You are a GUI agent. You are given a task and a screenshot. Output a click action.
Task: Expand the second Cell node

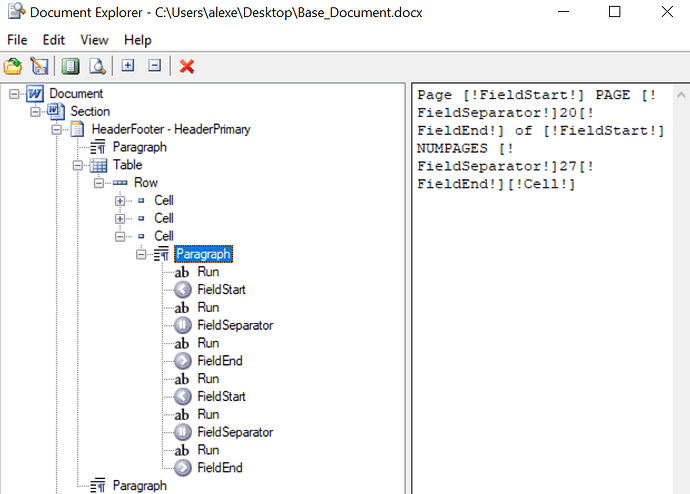tap(120, 219)
